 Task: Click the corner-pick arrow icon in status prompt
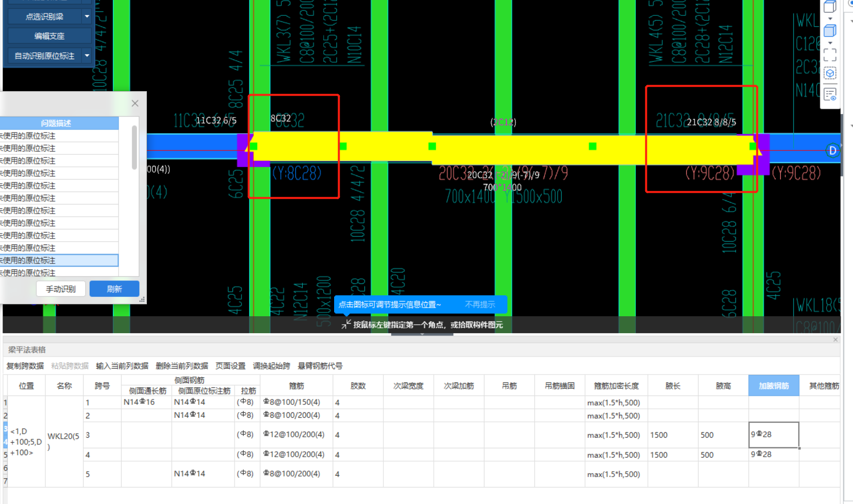tap(346, 325)
